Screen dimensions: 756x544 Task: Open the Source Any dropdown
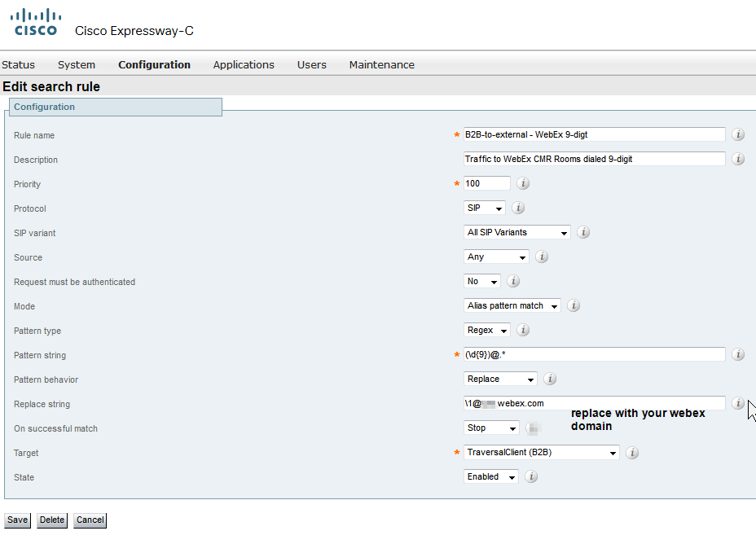coord(496,257)
